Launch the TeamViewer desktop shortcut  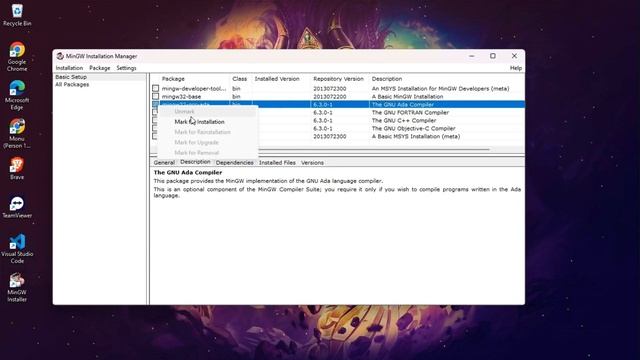point(17,207)
